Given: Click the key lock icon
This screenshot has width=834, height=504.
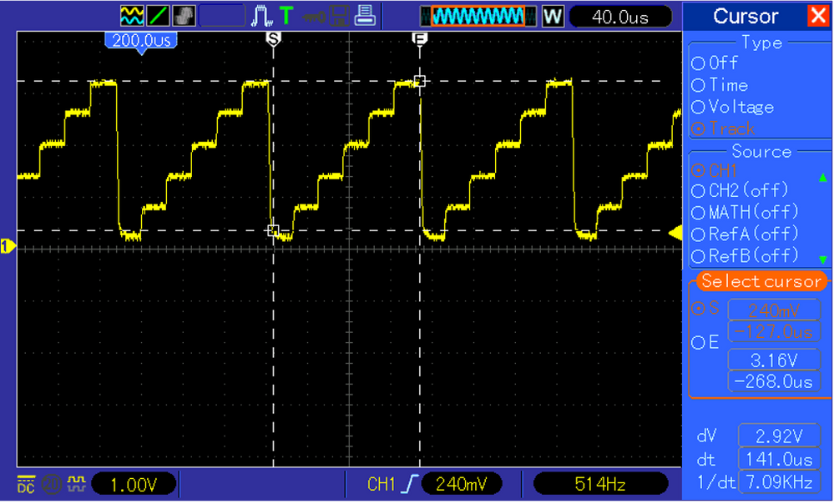Looking at the screenshot, I should [315, 17].
